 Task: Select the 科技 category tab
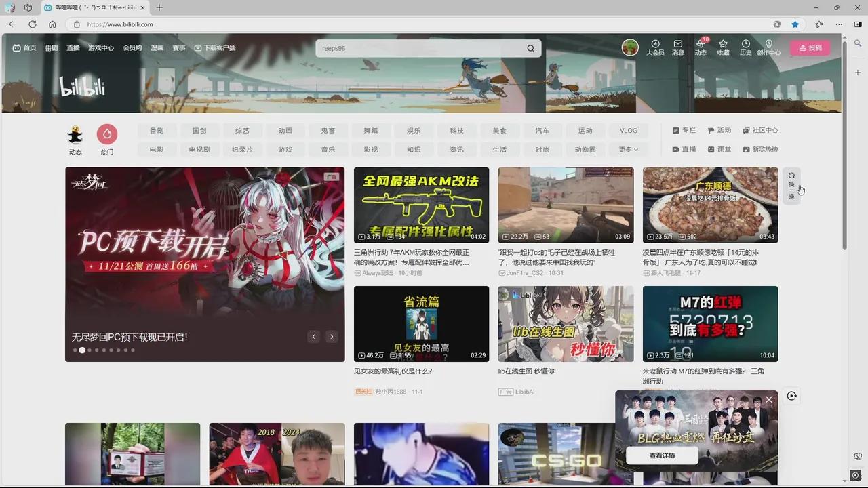(456, 130)
